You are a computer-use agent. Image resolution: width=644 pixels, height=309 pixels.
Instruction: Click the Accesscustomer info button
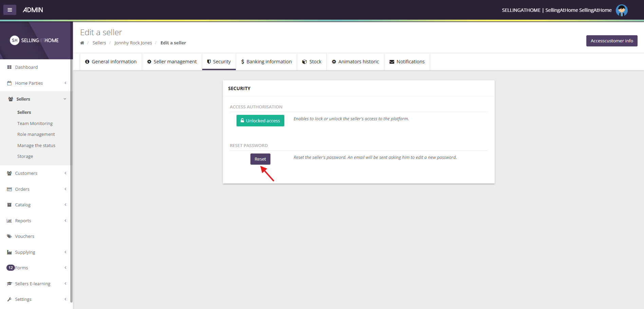[611, 41]
